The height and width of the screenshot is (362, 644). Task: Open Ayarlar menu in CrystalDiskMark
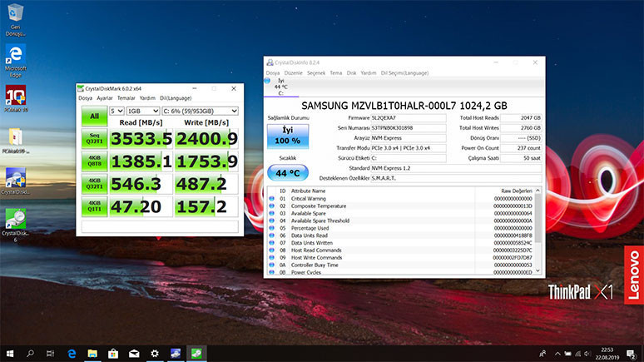(104, 98)
